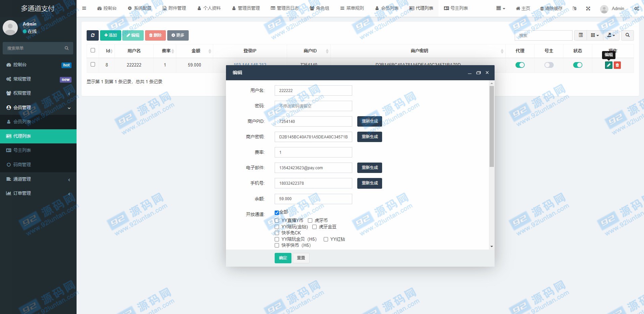
Task: Switch to the 号主列表 tab
Action: pos(456,8)
